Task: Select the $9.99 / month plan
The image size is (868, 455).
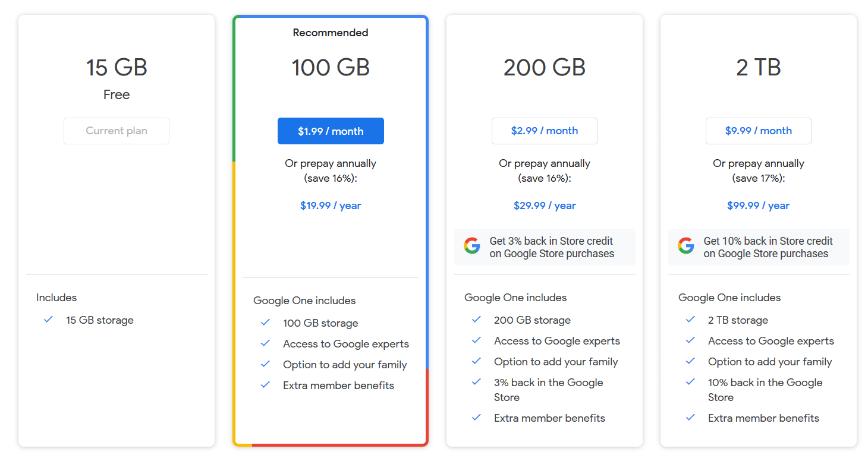Action: tap(758, 131)
